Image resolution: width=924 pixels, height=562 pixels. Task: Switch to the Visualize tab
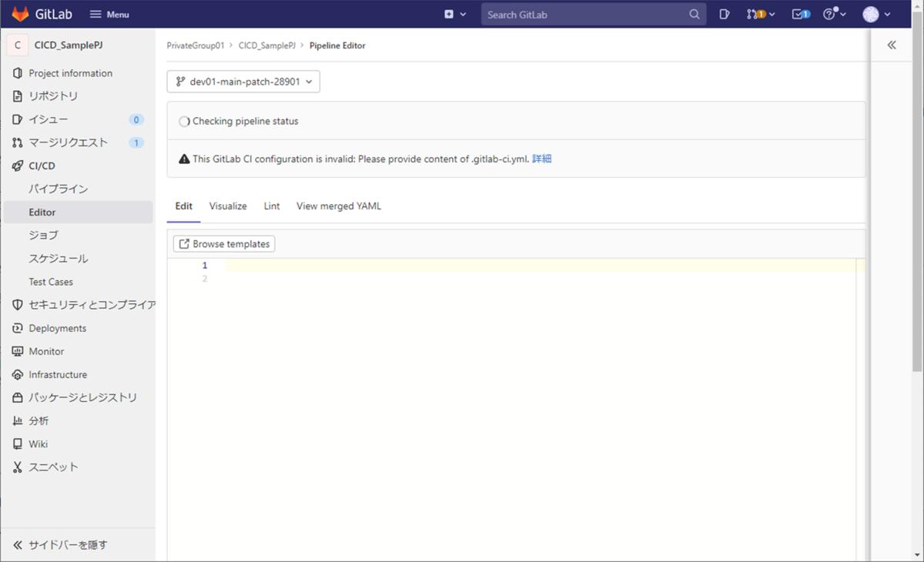coord(228,206)
